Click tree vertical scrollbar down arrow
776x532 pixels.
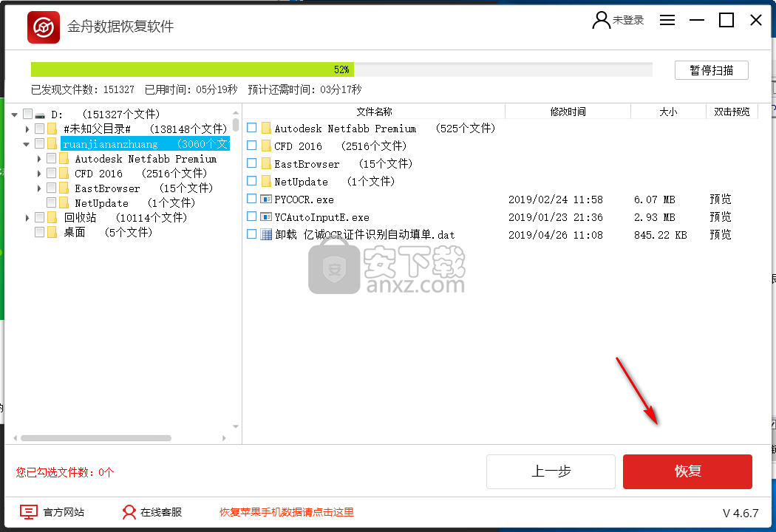(x=236, y=426)
